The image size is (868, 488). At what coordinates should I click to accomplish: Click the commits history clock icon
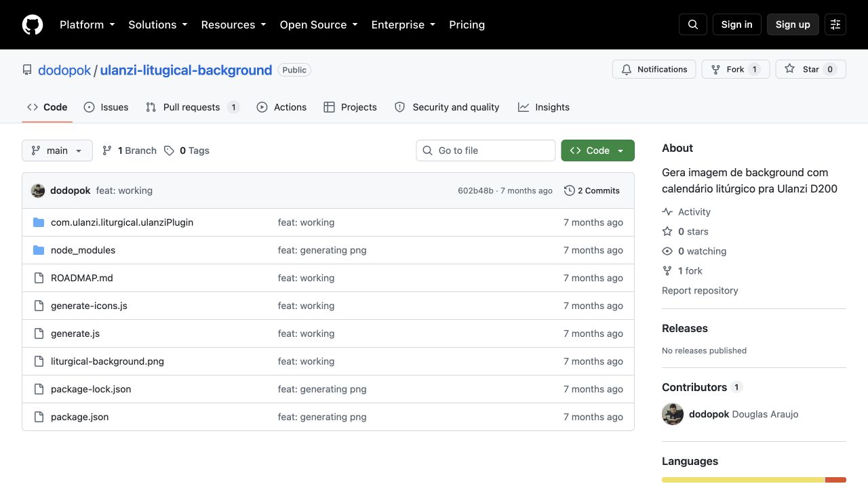(570, 190)
